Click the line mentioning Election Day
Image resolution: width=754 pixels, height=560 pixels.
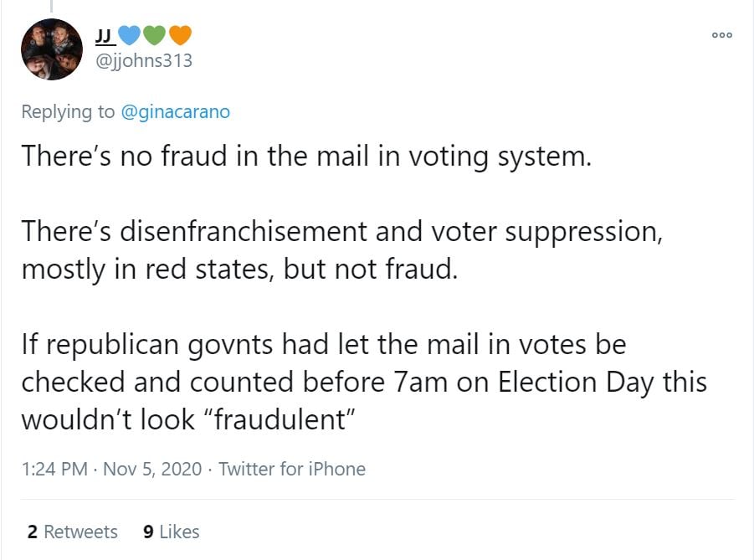(363, 382)
